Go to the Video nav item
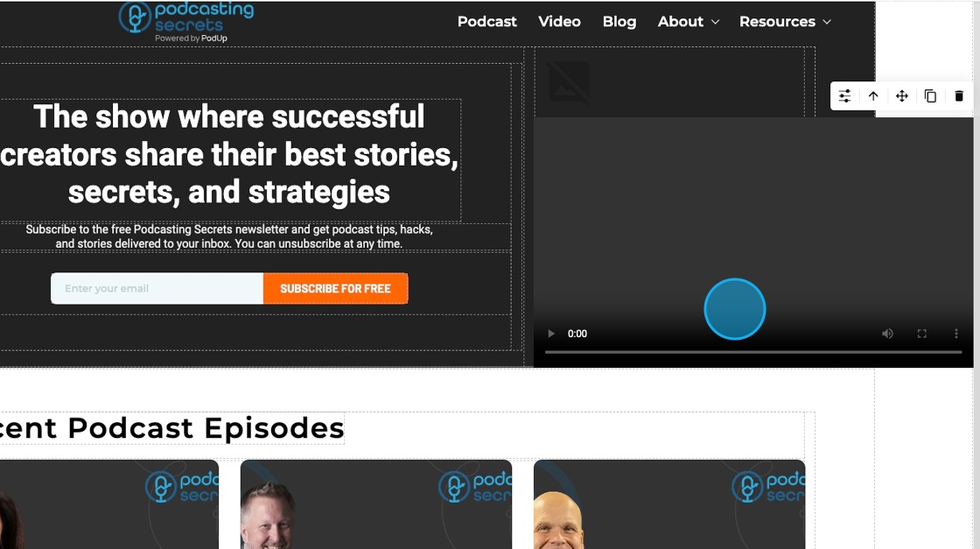The height and width of the screenshot is (549, 980). (559, 21)
